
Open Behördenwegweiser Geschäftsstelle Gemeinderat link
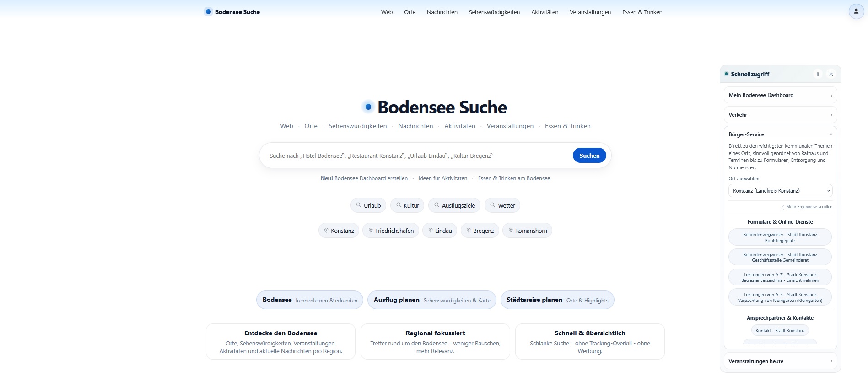coord(780,257)
